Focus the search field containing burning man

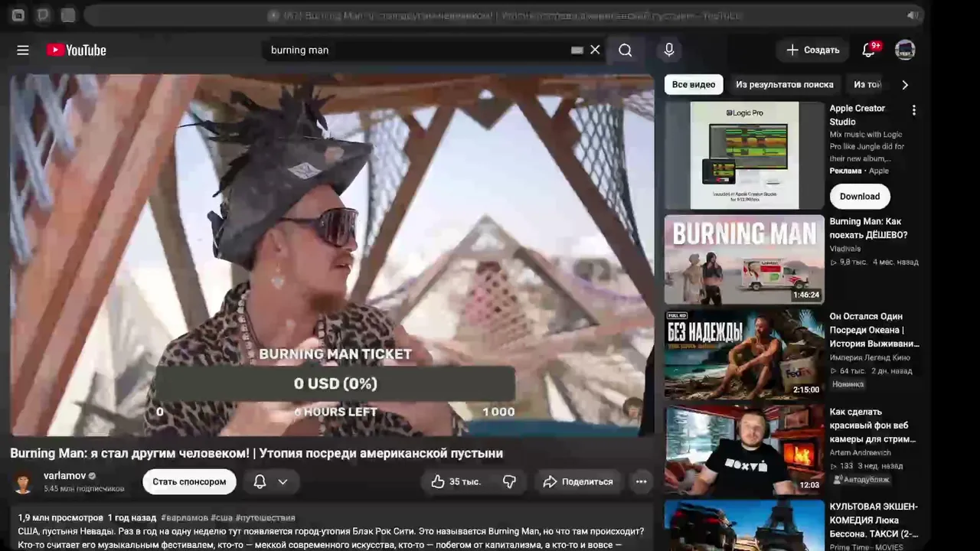pos(417,50)
